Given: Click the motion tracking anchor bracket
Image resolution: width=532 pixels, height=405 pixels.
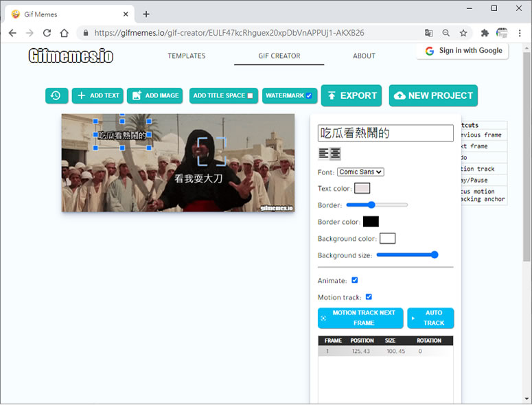Looking at the screenshot, I should coord(211,152).
